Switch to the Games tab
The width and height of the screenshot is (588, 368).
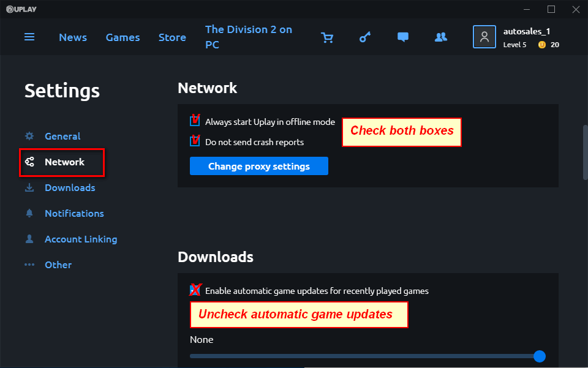(123, 37)
